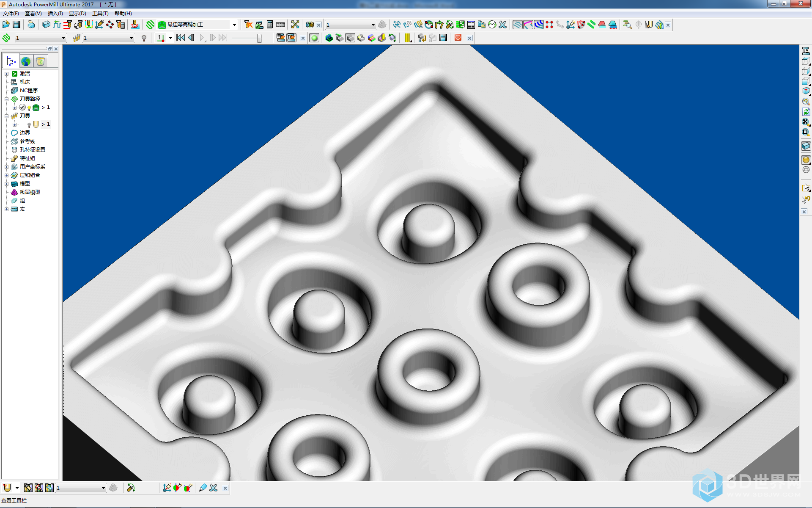The image size is (812, 508).
Task: Toggle toolpath 1 lightbulb visibility
Action: (29, 108)
